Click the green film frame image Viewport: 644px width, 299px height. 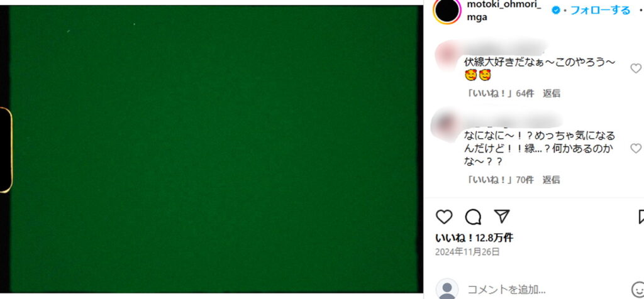(x=215, y=149)
